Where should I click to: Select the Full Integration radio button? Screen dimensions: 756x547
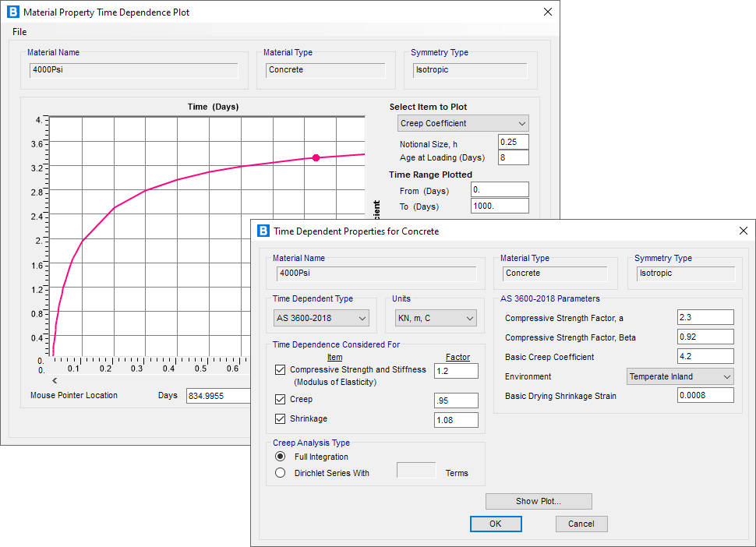coord(281,457)
